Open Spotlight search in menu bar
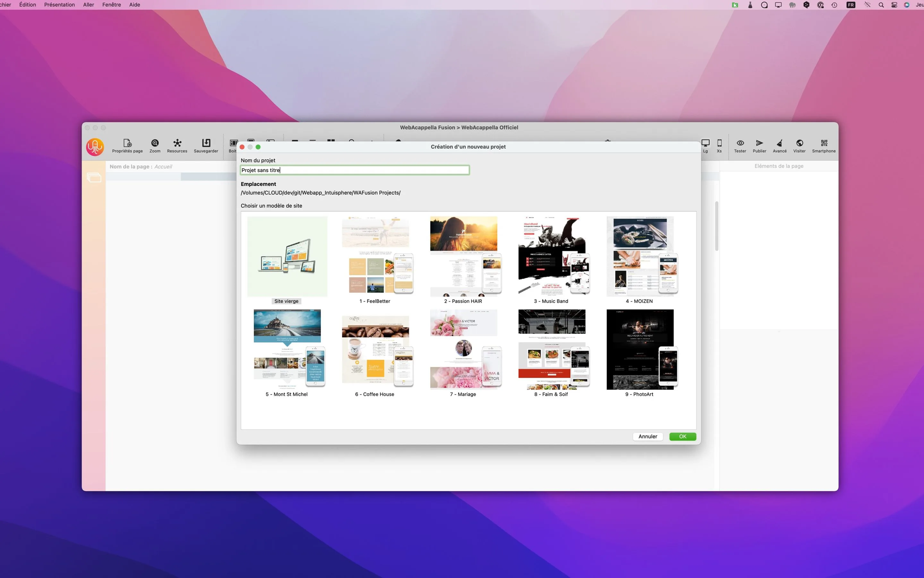The height and width of the screenshot is (578, 924). tap(881, 5)
